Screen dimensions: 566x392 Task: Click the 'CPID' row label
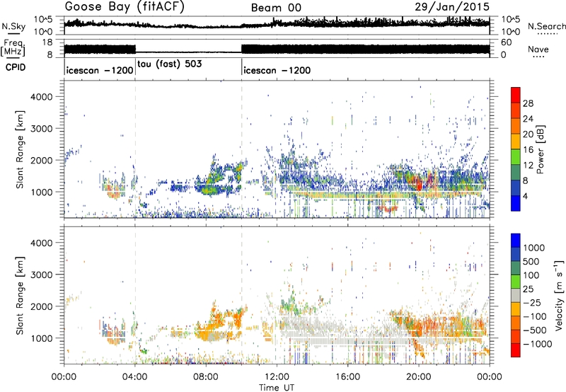(16, 67)
